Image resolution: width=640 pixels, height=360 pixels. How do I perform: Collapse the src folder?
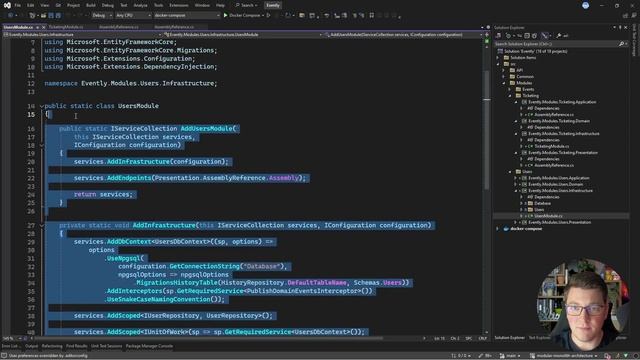tap(498, 64)
